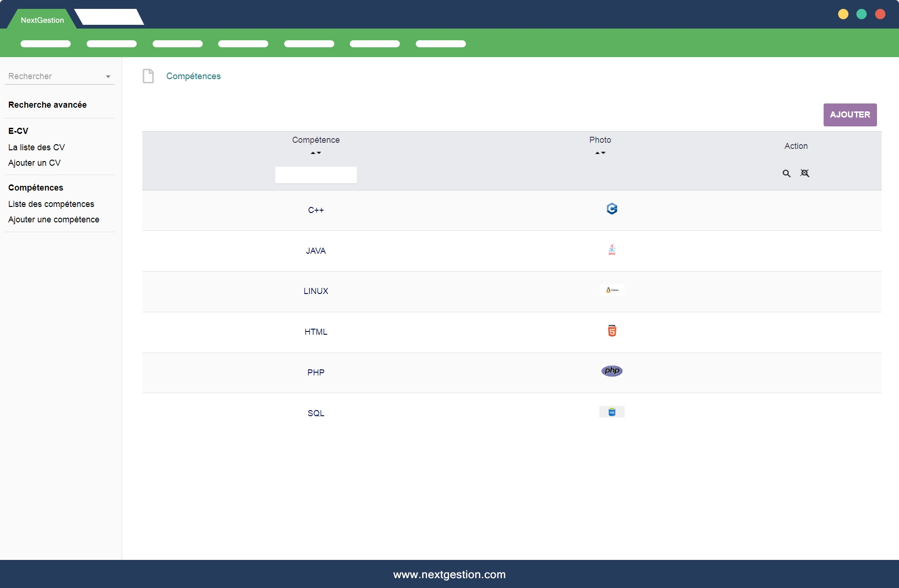Viewport: 899px width, 588px height.
Task: Sort by Compétence column arrows
Action: click(316, 153)
